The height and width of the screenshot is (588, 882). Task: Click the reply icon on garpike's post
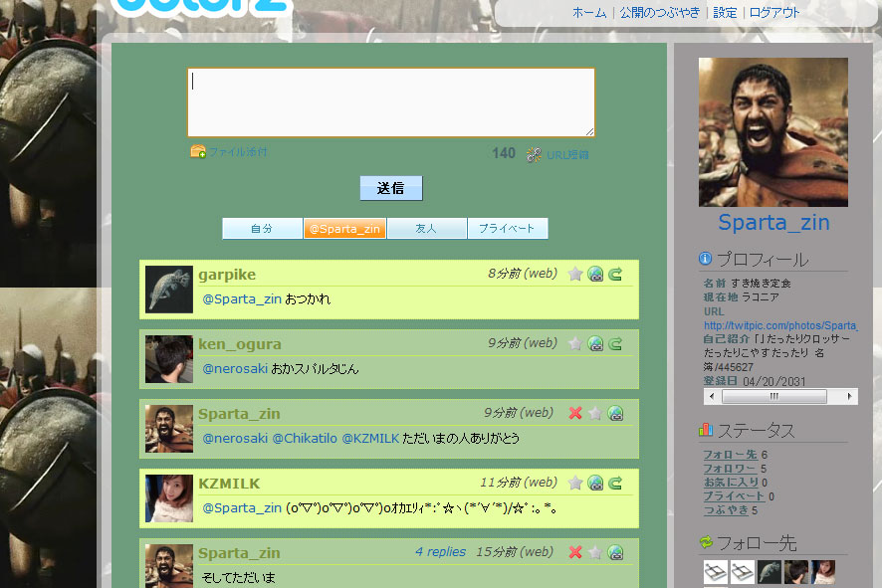pos(595,274)
